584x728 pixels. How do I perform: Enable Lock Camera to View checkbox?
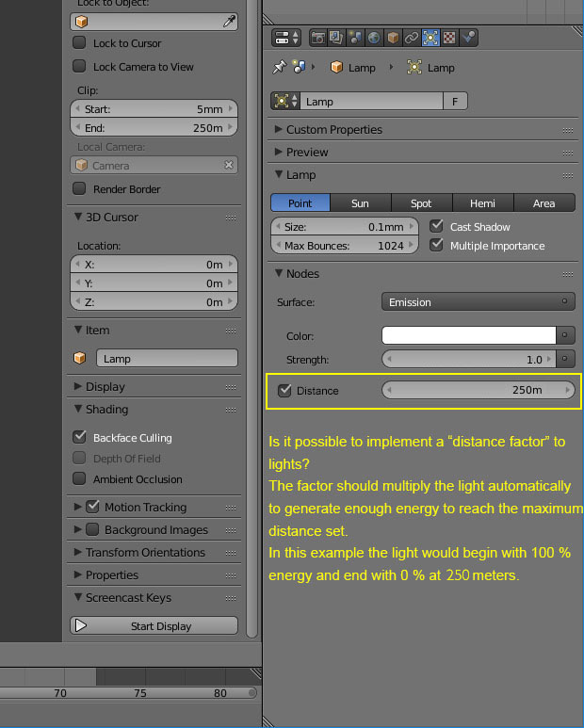79,66
